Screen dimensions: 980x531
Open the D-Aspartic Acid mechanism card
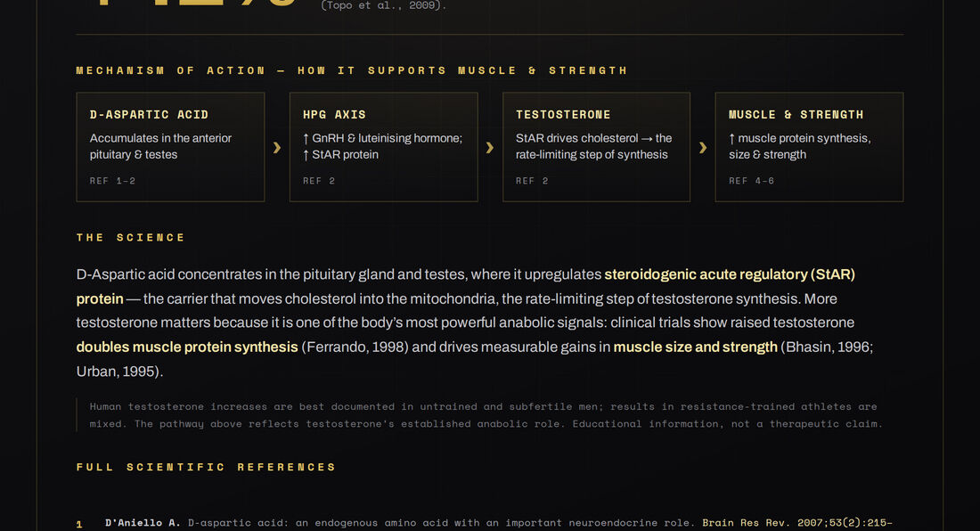point(171,147)
